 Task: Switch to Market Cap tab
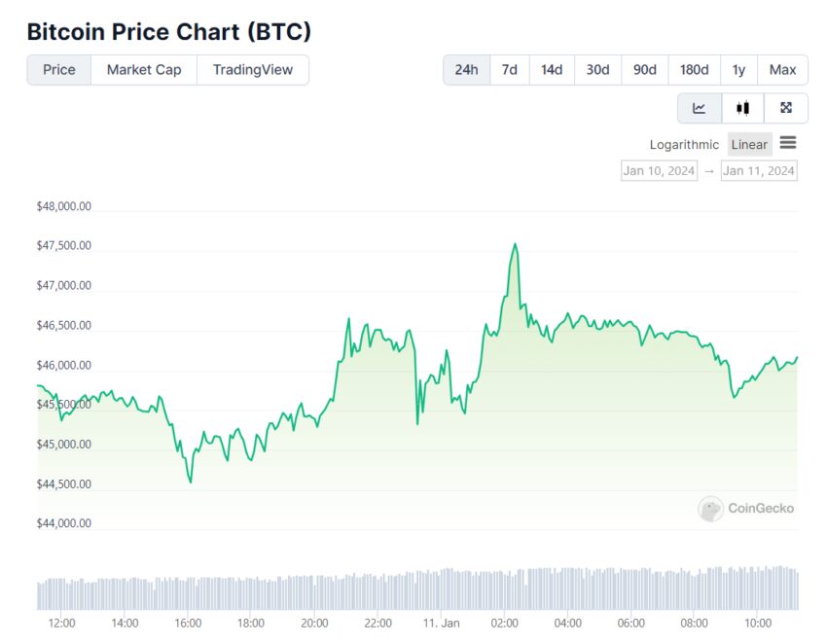point(144,70)
